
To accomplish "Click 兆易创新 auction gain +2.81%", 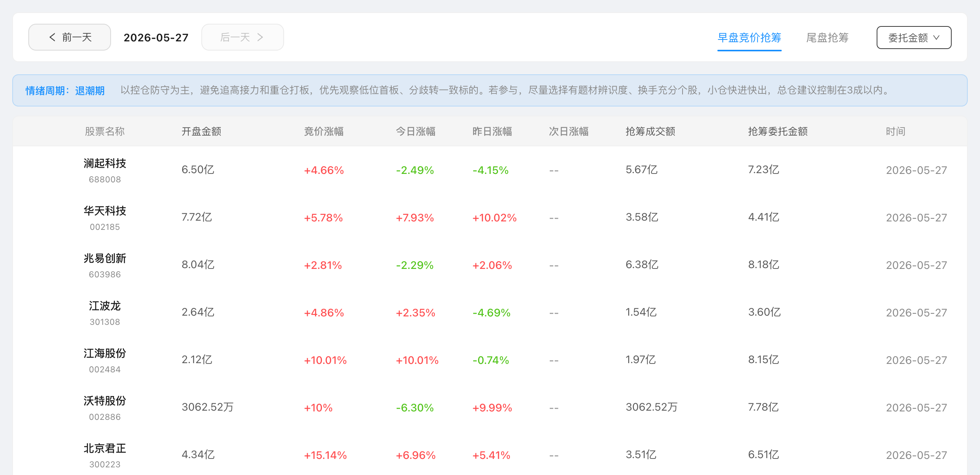I will pyautogui.click(x=323, y=265).
